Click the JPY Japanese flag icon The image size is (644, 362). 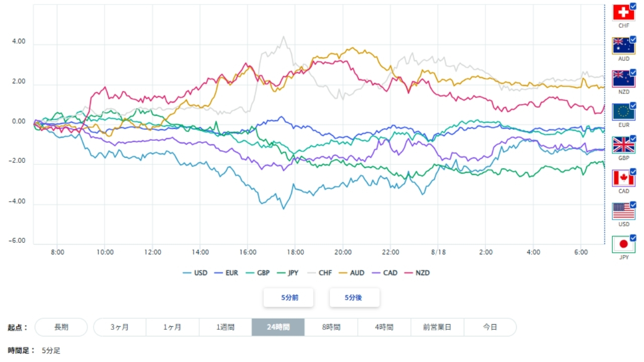tap(623, 244)
